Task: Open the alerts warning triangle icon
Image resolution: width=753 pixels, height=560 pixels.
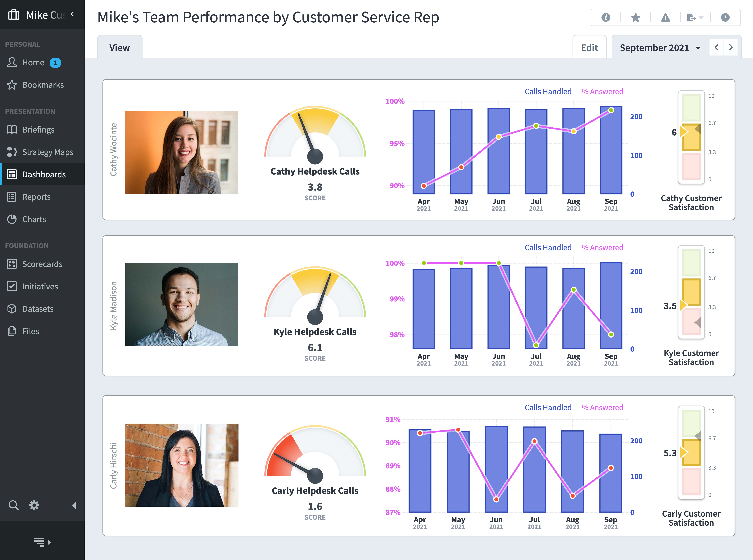Action: click(x=665, y=17)
